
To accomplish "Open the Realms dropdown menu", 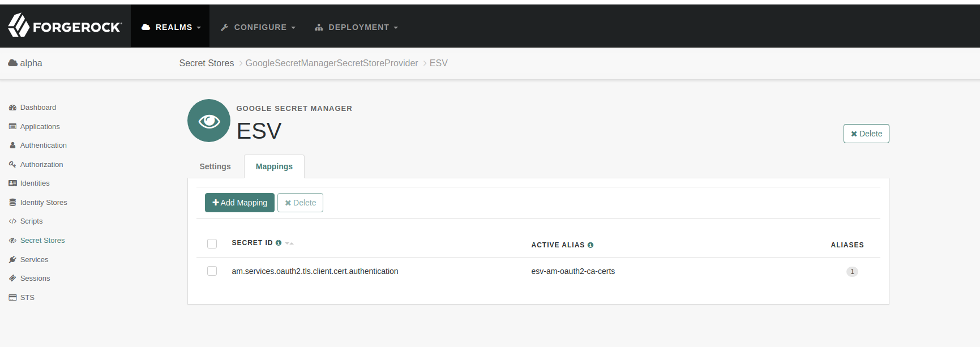I will tap(170, 27).
